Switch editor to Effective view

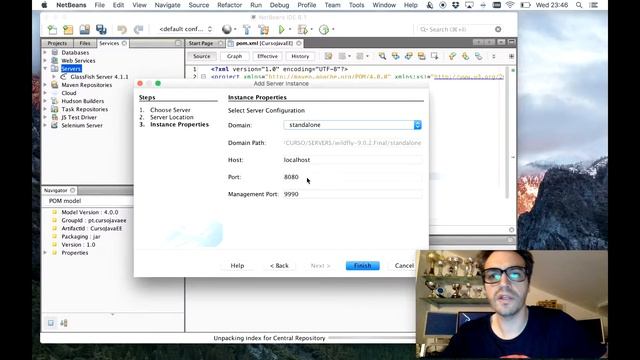click(x=267, y=56)
